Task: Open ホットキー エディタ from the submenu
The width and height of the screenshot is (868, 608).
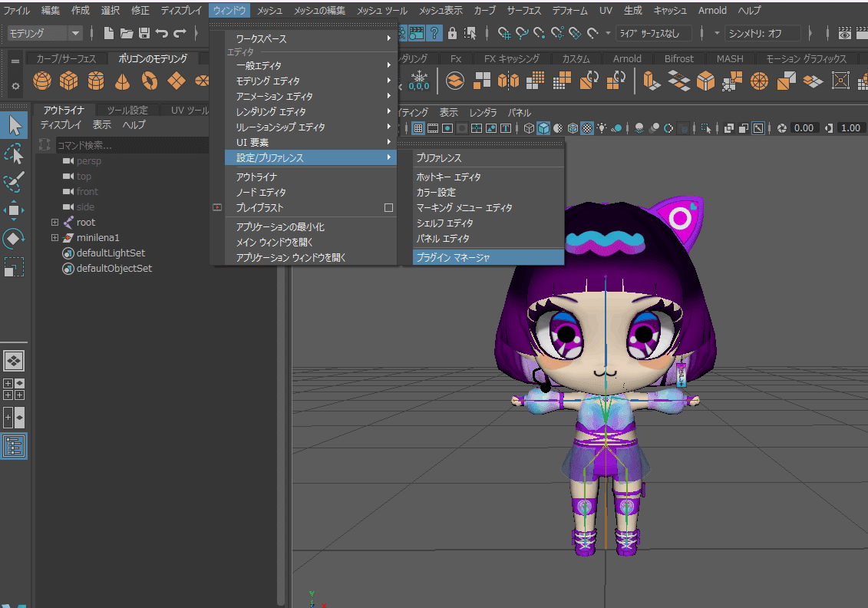Action: [x=488, y=177]
